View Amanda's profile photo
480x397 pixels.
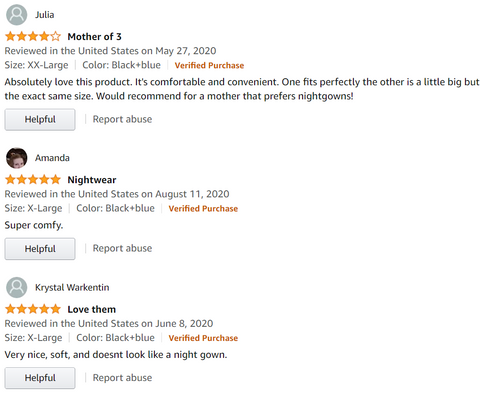[17, 158]
